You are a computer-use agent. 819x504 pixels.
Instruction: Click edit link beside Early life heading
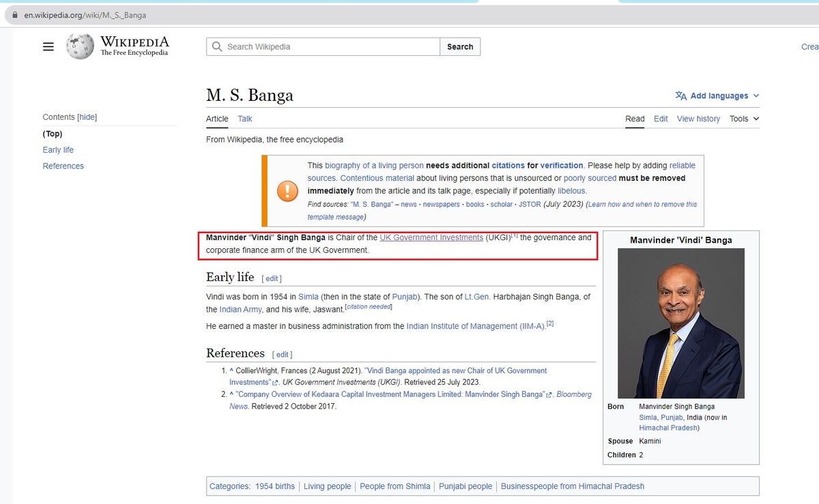click(272, 279)
